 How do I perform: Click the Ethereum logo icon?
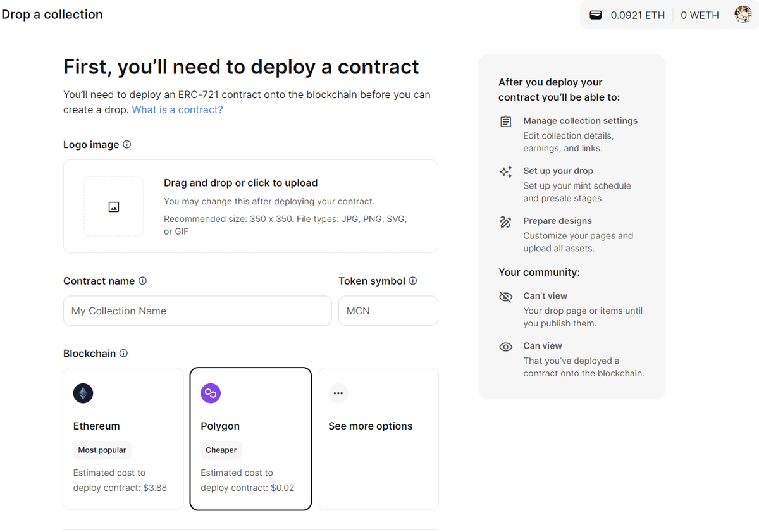pyautogui.click(x=83, y=393)
